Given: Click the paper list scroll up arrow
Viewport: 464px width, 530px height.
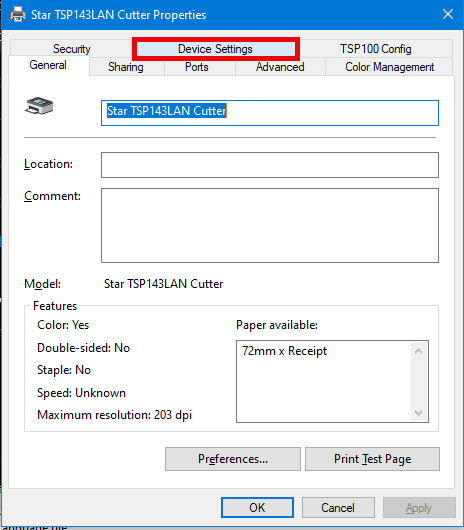Looking at the screenshot, I should click(x=418, y=351).
